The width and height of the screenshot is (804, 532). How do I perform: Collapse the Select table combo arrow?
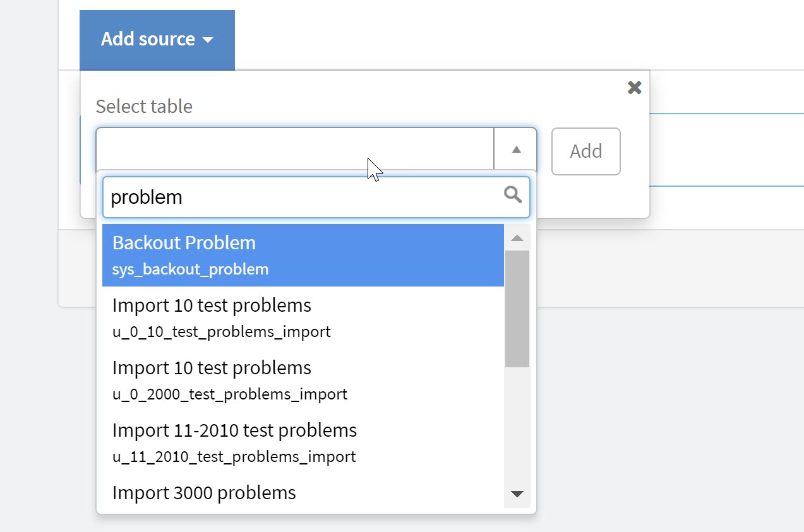point(516,150)
